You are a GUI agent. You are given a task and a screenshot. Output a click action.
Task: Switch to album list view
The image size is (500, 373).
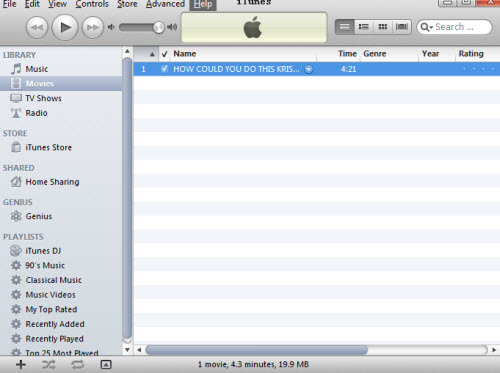(364, 27)
